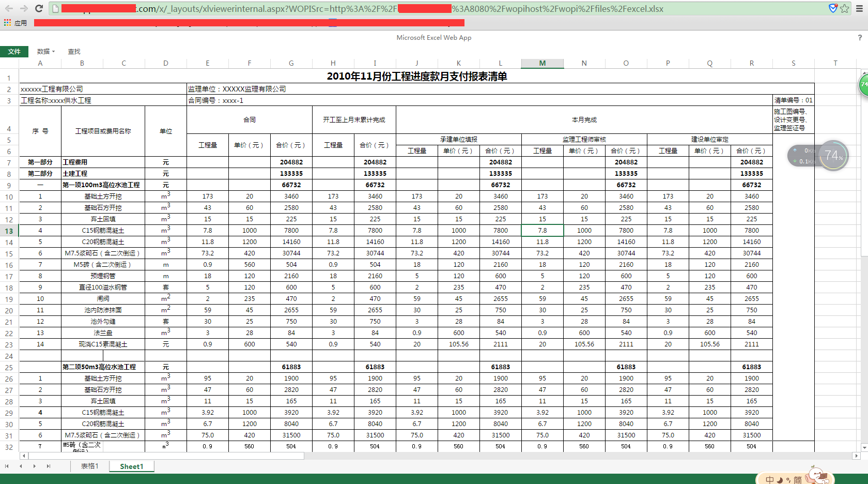This screenshot has width=868, height=484.
Task: Click cell 池内防渗抹面
Action: coord(103,310)
